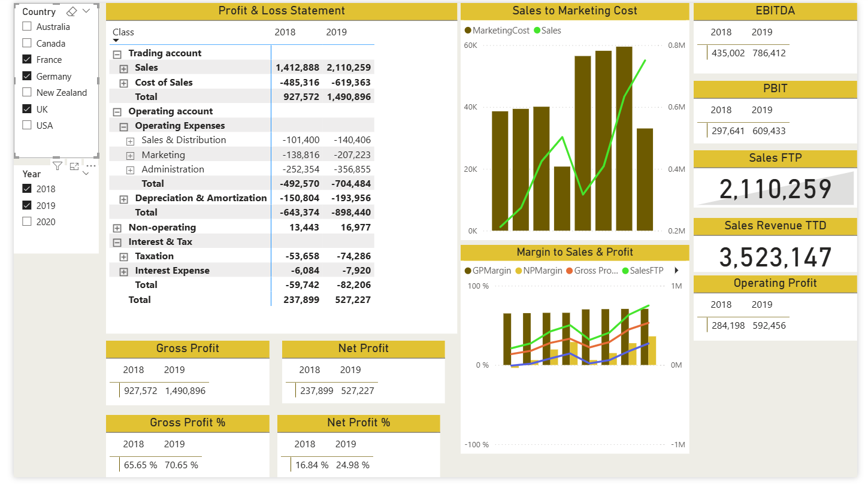Click 2019 column header in Profit & Loss table
Screen dimensions: 868x485
[336, 32]
